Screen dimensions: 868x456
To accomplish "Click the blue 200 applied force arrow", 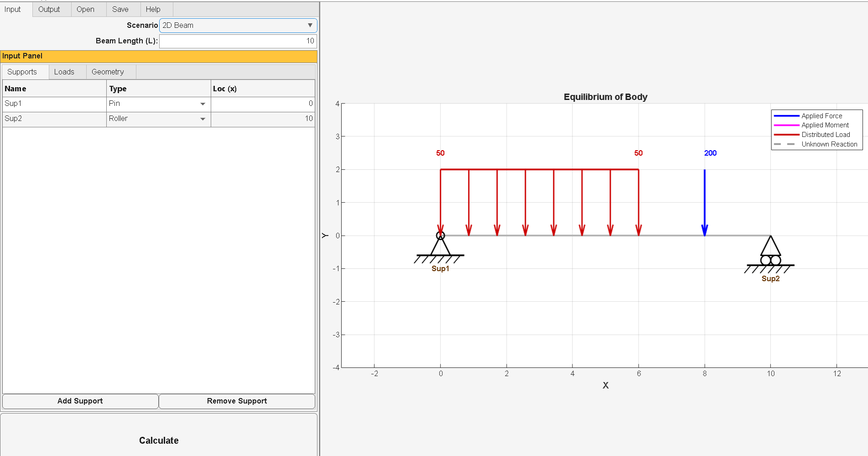I will [705, 203].
